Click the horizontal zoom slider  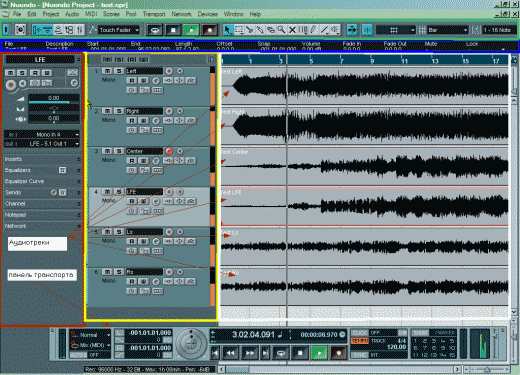coord(487,369)
